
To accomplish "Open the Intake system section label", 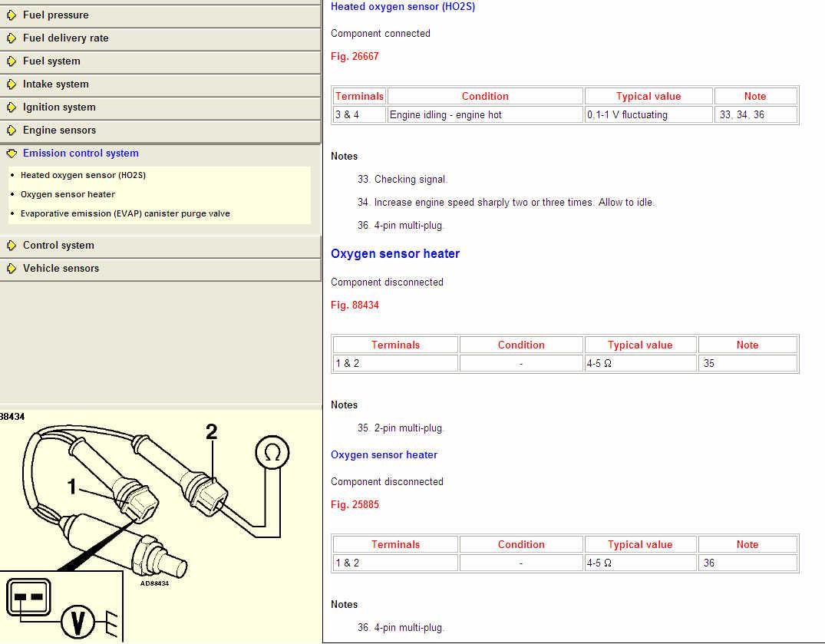I will pos(56,84).
